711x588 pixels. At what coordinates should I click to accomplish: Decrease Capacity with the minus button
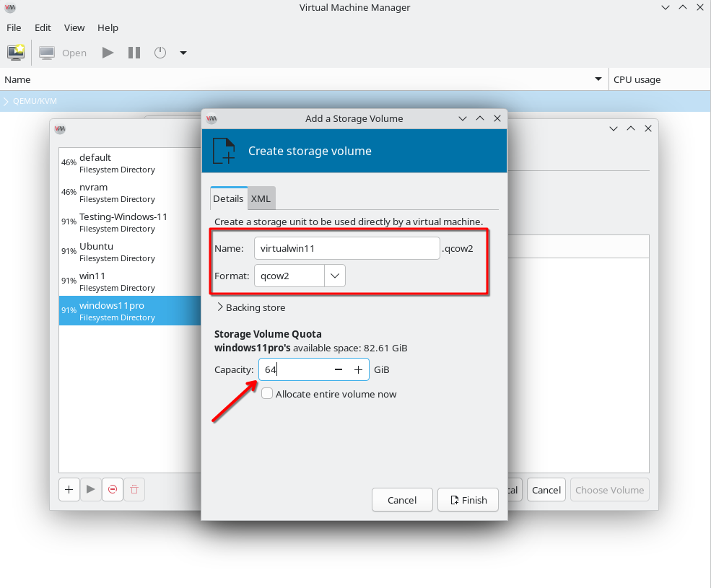point(339,369)
